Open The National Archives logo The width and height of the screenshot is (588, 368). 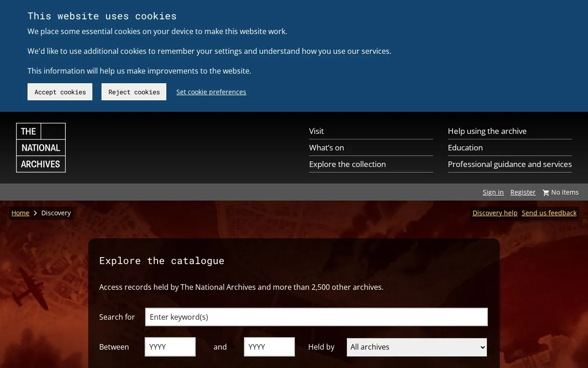click(41, 148)
